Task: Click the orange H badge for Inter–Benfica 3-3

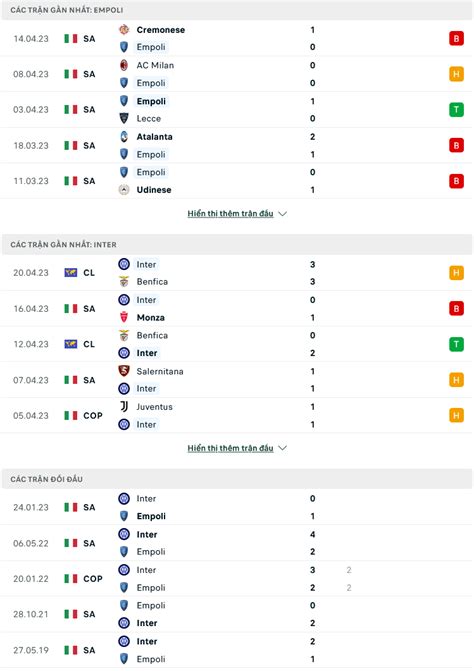Action: [456, 273]
